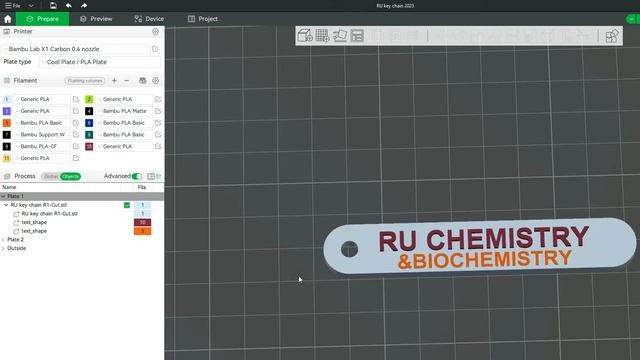Click the Name column header
The image size is (640, 360).
click(x=9, y=187)
